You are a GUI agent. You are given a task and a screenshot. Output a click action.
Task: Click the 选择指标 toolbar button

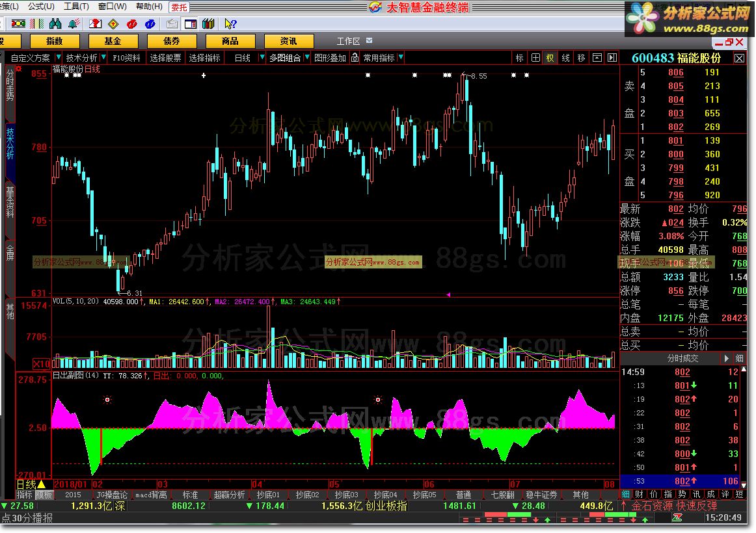[204, 58]
